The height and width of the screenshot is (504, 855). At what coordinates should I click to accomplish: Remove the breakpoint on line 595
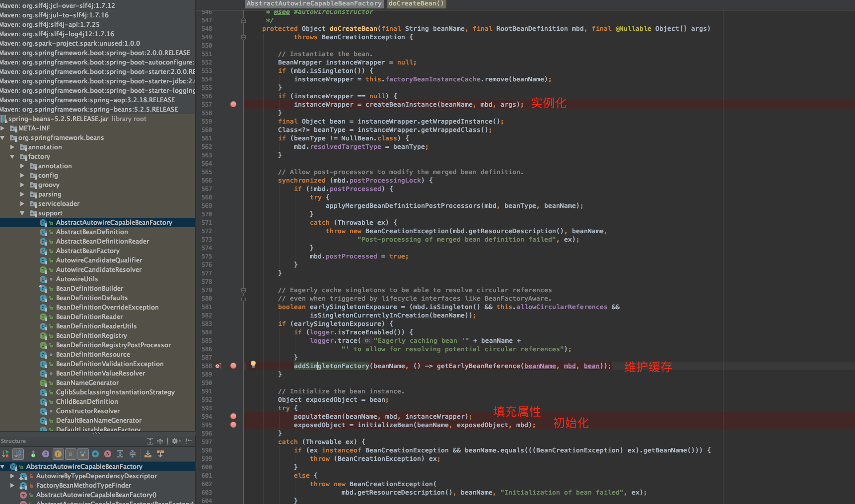pos(233,425)
